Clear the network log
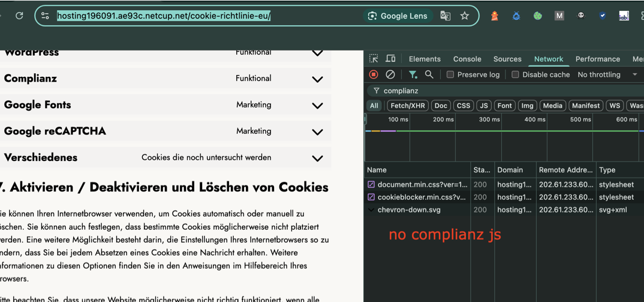 (x=390, y=74)
